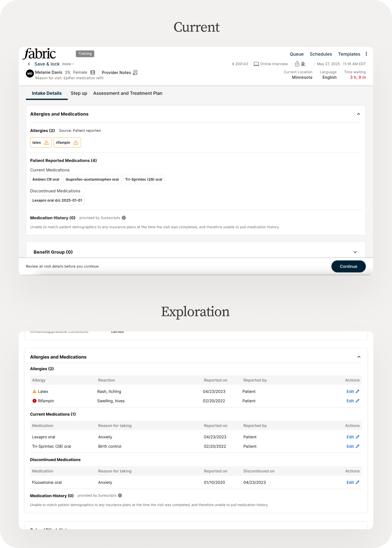The image size is (392, 548).
Task: Click the muted notification bell icon
Action: 303,64
